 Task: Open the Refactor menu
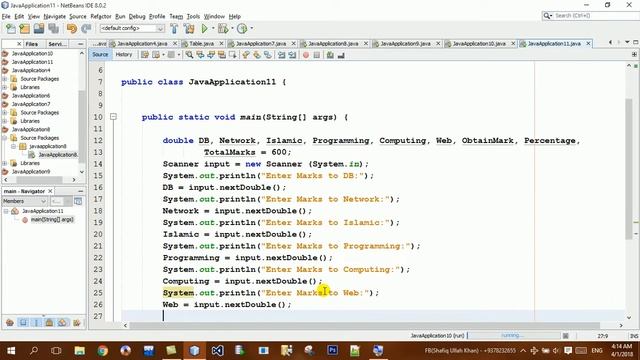(x=101, y=16)
